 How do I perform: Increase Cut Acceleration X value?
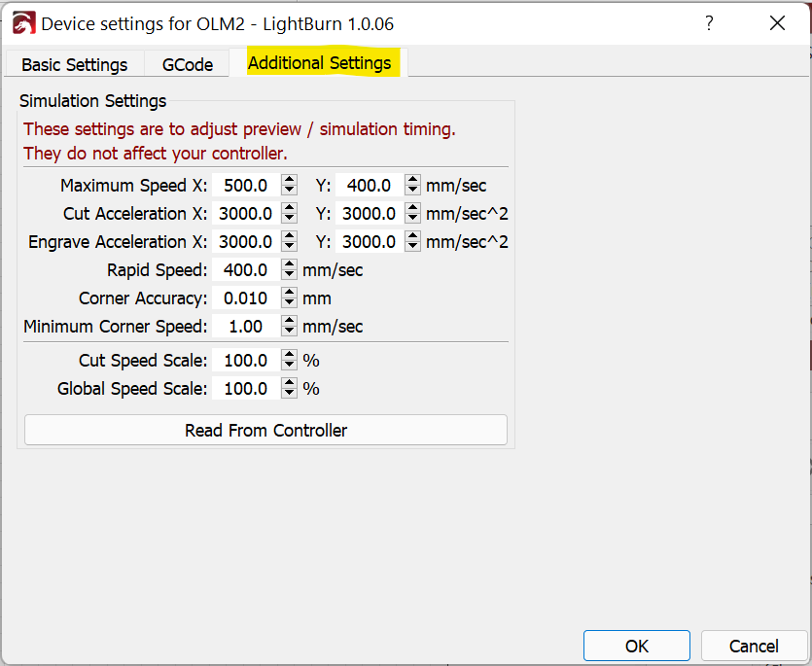[290, 208]
